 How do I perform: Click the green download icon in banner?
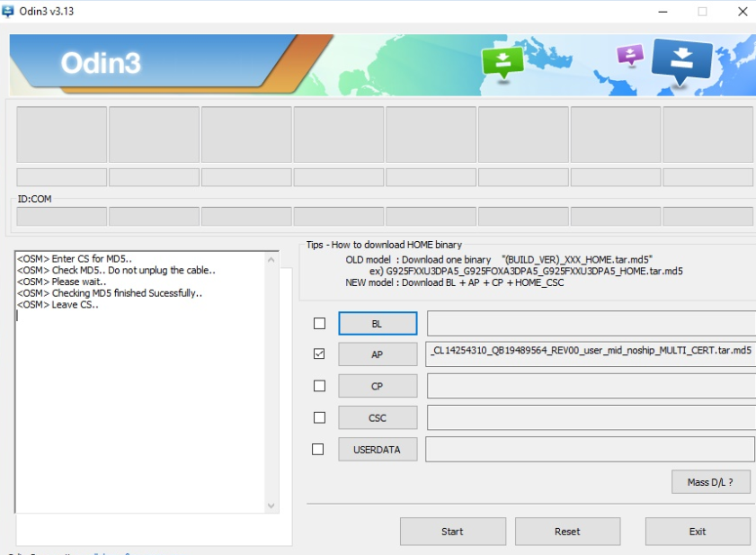[x=503, y=63]
